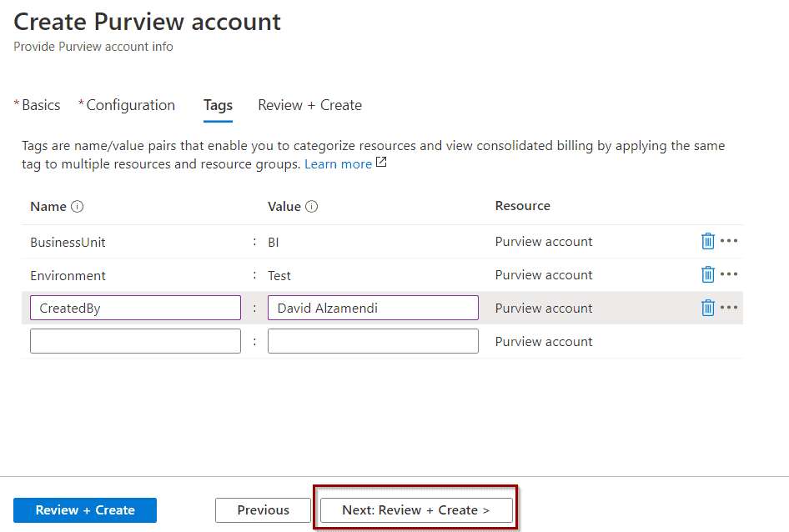Click Next: Review + Create button
The image size is (789, 532).
pyautogui.click(x=417, y=510)
